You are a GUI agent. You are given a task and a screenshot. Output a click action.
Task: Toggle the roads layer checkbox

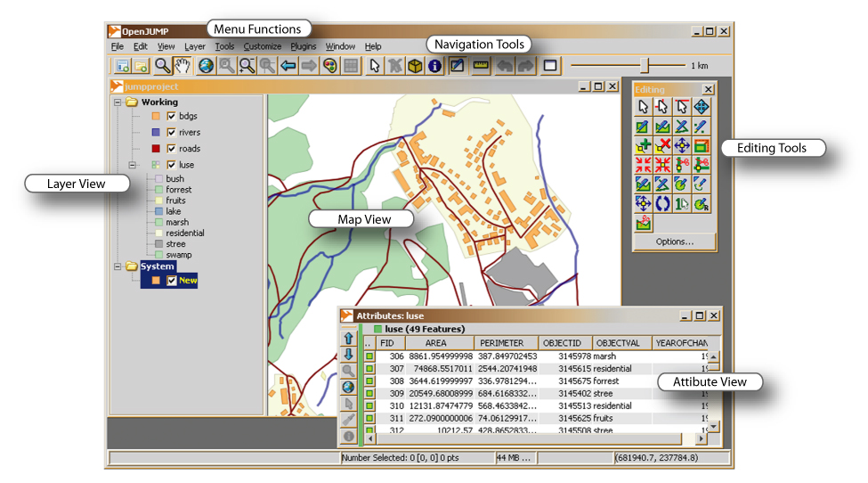[x=172, y=149]
